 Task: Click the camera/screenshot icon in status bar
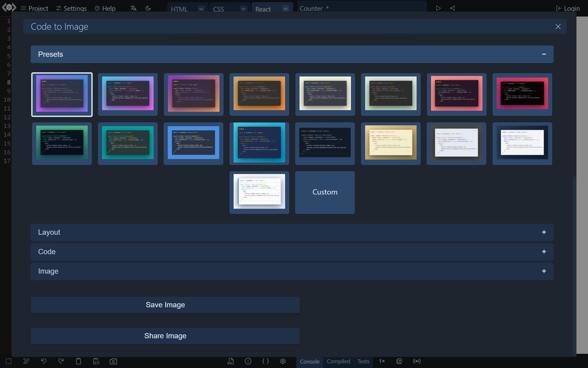(113, 361)
